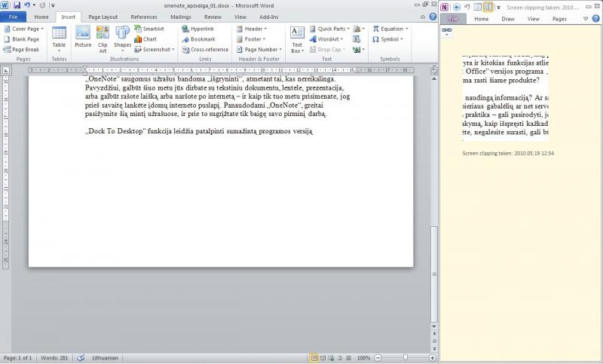Open Clip Art from the Illustrations group
The image size is (603, 364).
click(103, 39)
